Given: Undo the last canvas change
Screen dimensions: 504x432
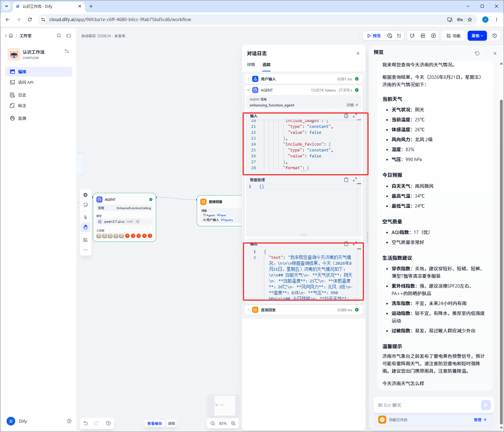Looking at the screenshot, I should (86, 423).
